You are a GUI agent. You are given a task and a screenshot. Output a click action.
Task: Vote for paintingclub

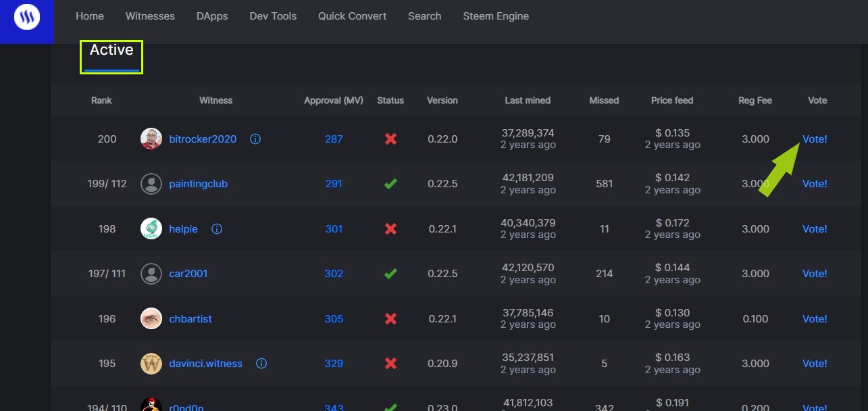click(815, 184)
